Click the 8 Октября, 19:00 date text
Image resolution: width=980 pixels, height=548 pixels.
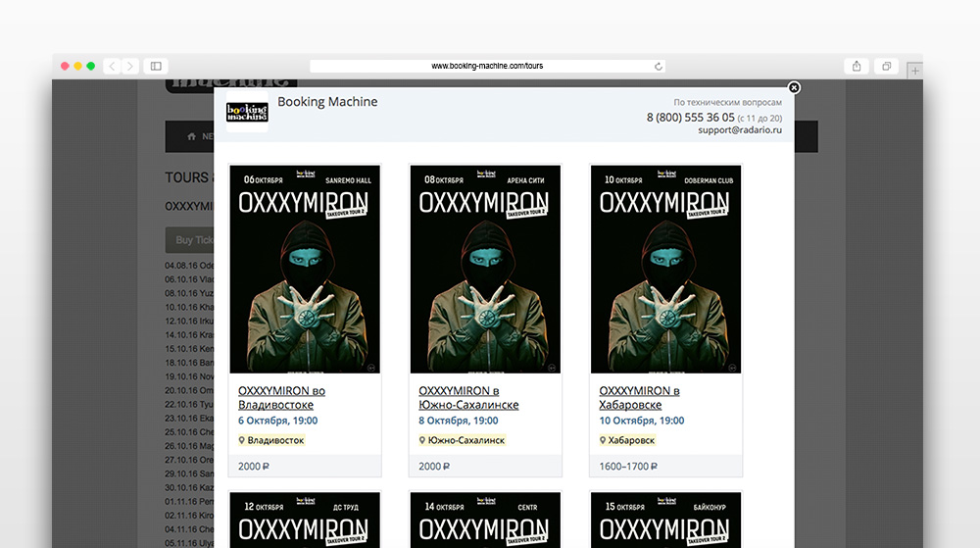pos(458,421)
